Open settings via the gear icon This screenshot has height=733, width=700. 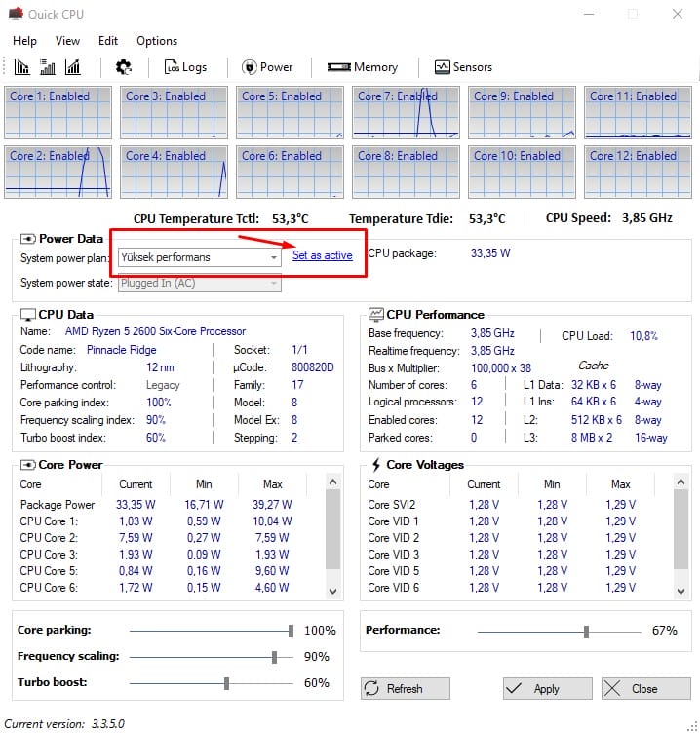coord(123,67)
